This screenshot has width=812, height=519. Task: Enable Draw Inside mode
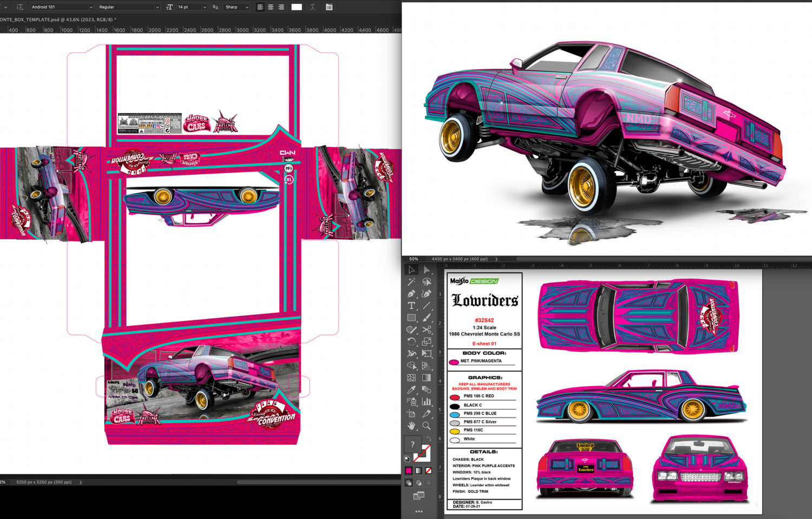(x=429, y=483)
